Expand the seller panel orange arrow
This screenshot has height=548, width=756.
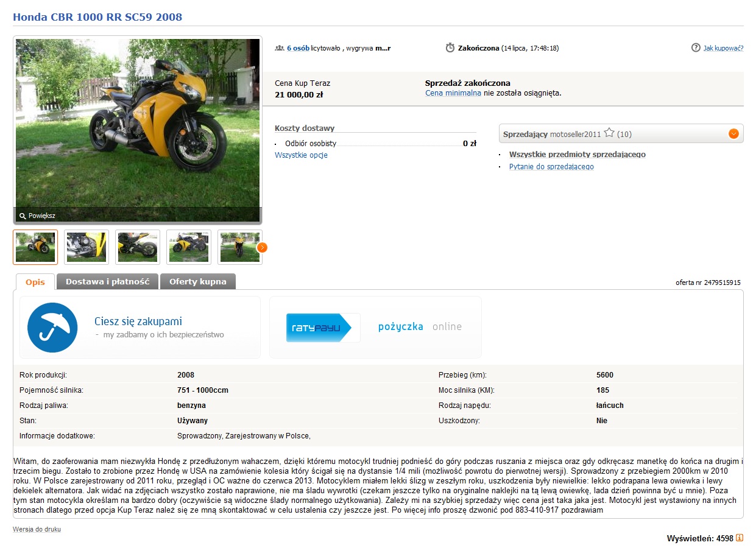[733, 133]
